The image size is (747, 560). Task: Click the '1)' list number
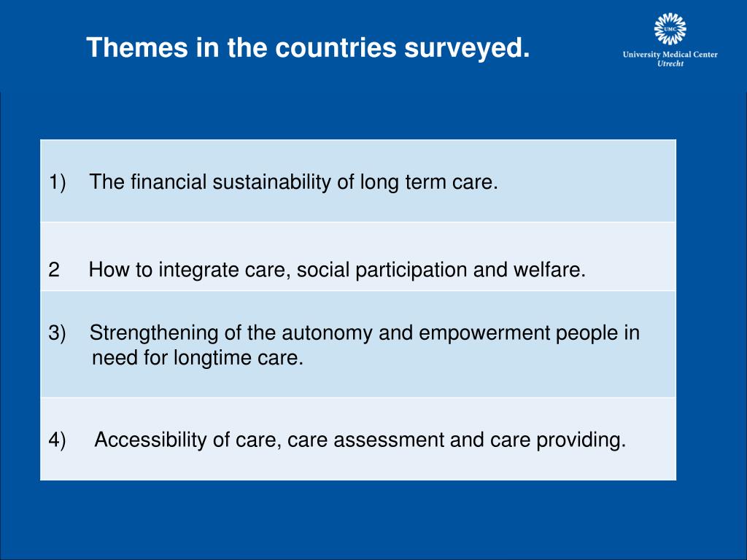(x=57, y=182)
